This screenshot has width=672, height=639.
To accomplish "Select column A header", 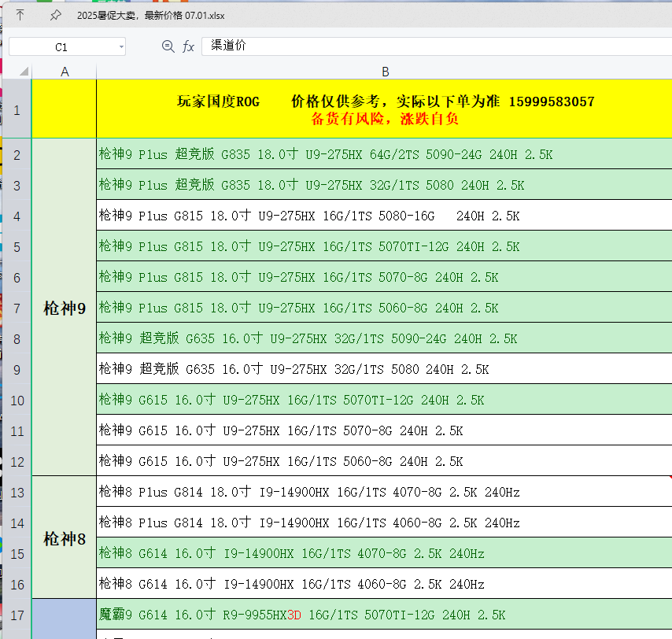I will (x=65, y=72).
